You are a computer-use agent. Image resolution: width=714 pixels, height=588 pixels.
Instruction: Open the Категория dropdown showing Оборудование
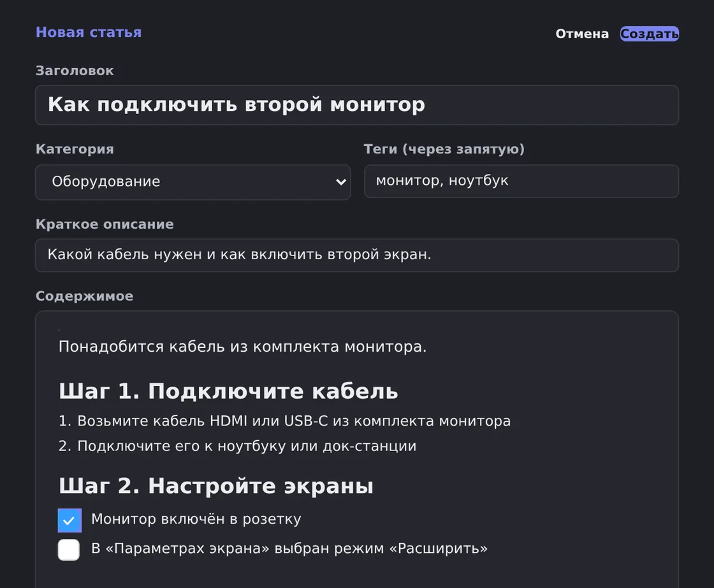tap(193, 182)
